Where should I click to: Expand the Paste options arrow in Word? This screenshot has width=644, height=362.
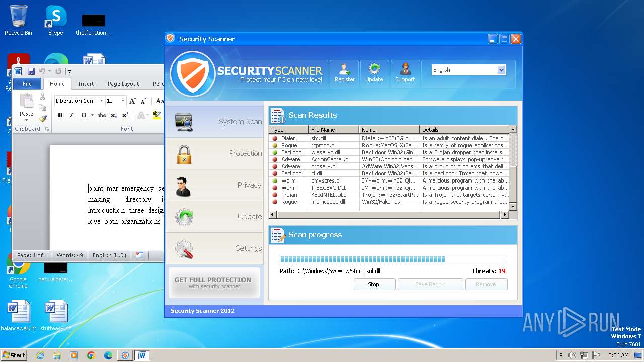[26, 119]
